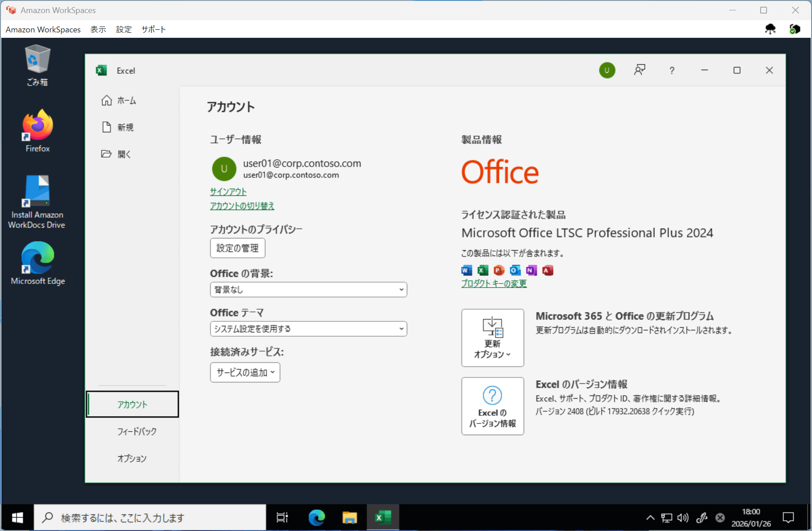This screenshot has width=812, height=531.
Task: Switch to the フィードバック tab
Action: tap(136, 431)
